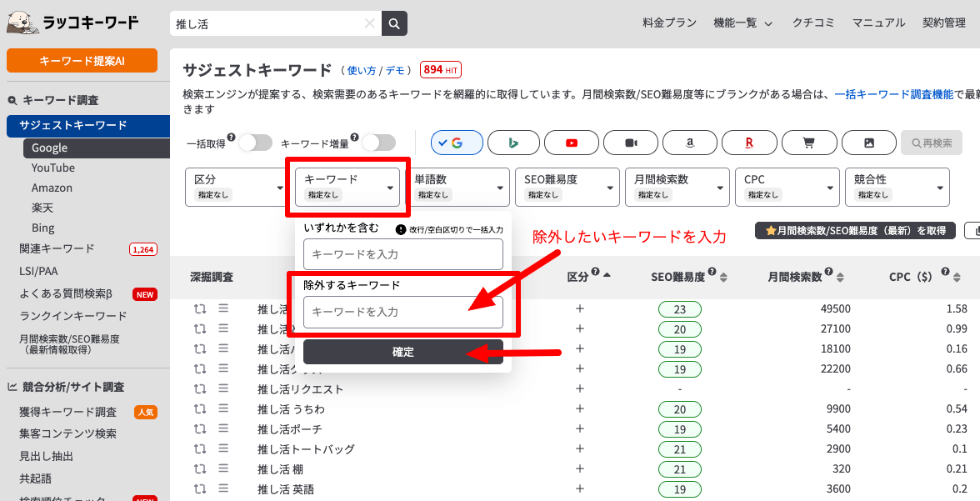
Task: Toggle the Google search engine selection
Action: [x=457, y=143]
